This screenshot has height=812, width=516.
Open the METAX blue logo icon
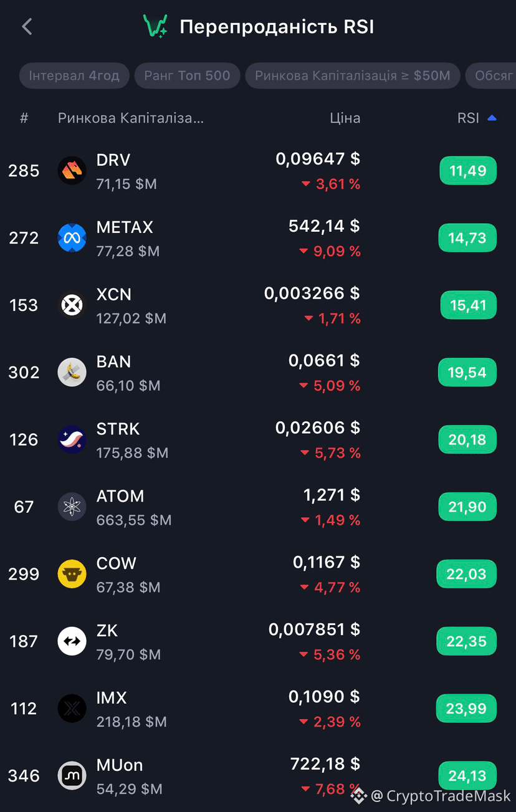(72, 238)
